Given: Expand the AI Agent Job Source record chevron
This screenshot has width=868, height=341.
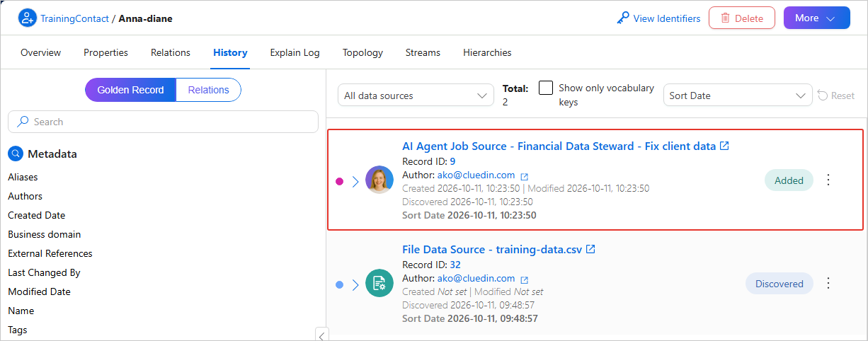Looking at the screenshot, I should click(355, 181).
